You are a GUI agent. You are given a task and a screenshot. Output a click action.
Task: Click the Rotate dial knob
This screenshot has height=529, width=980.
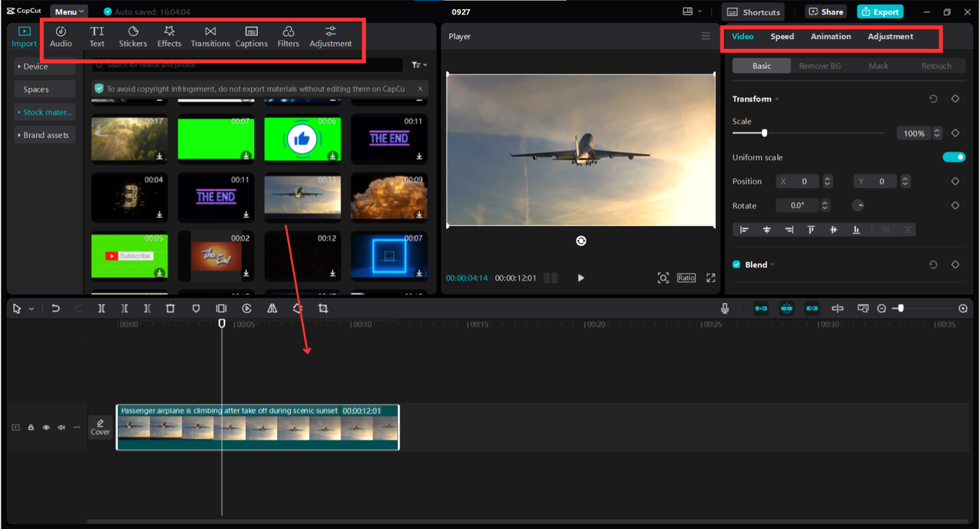pos(858,205)
